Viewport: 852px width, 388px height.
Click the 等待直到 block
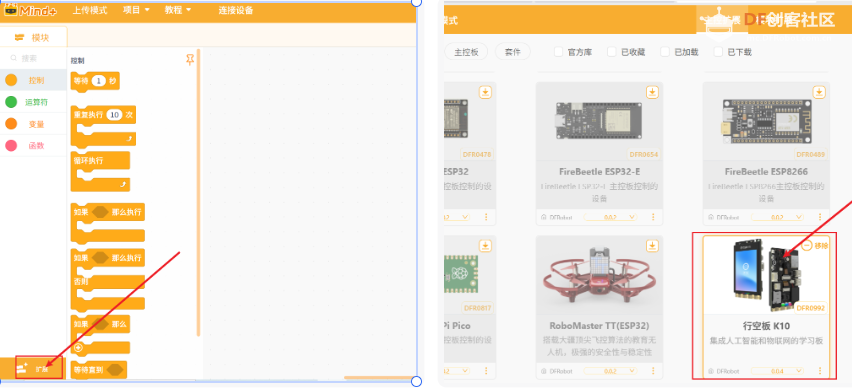click(99, 370)
